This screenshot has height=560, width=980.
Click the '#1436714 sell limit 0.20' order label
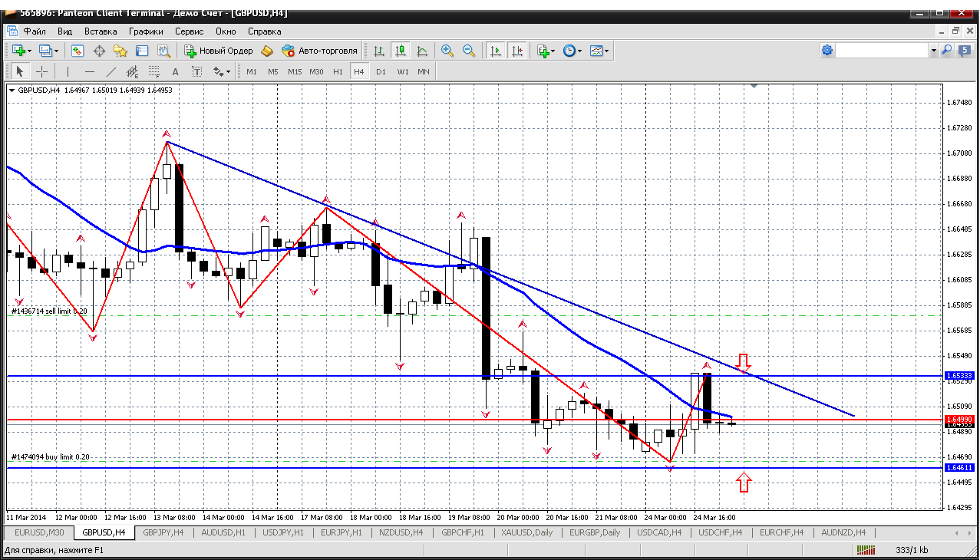(49, 311)
